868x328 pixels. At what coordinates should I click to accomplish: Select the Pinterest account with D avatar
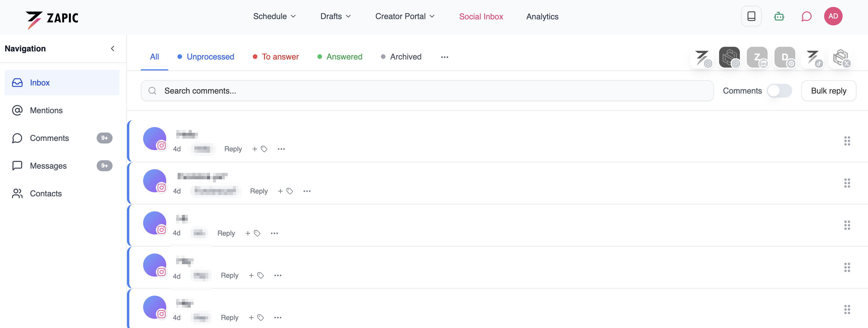tap(785, 57)
